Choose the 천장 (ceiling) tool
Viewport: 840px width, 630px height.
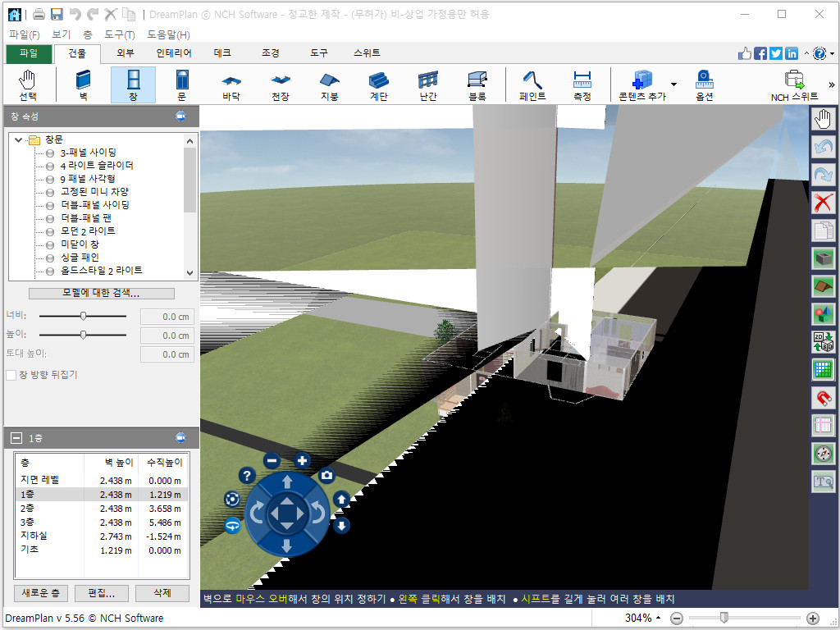(281, 85)
